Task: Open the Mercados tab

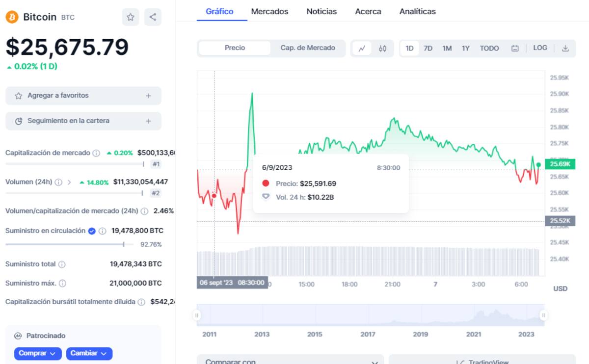Action: point(269,11)
